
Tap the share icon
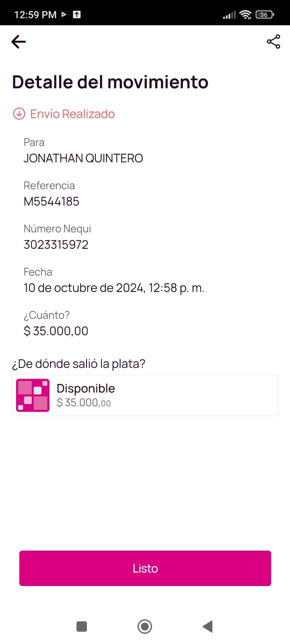click(x=273, y=41)
